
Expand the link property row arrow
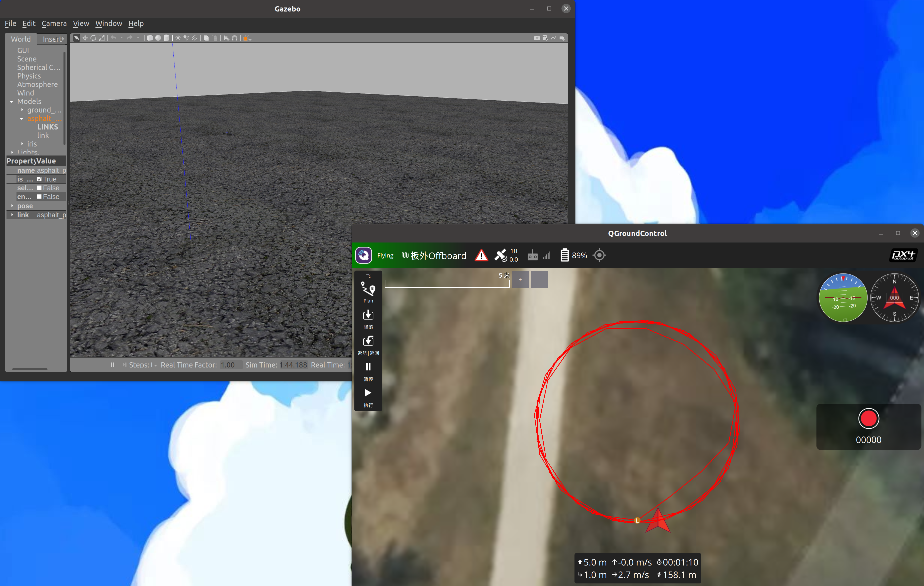(12, 215)
